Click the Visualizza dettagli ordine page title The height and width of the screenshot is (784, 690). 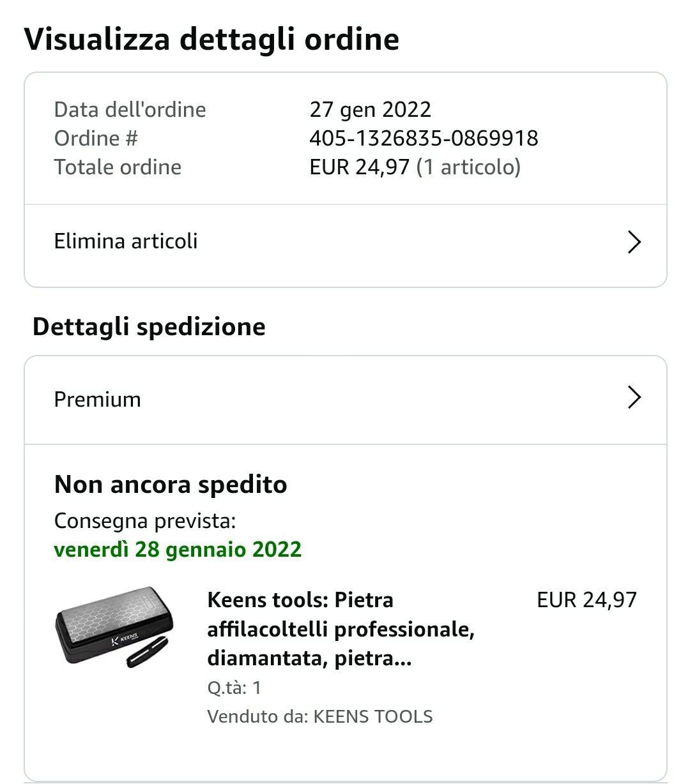[x=211, y=39]
